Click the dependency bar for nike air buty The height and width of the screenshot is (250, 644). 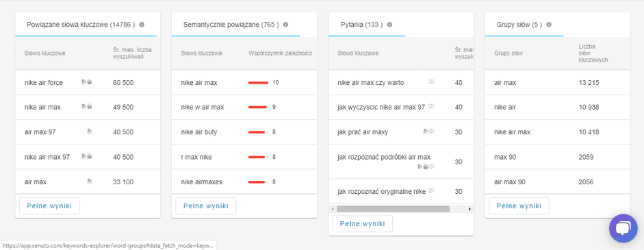[258, 132]
